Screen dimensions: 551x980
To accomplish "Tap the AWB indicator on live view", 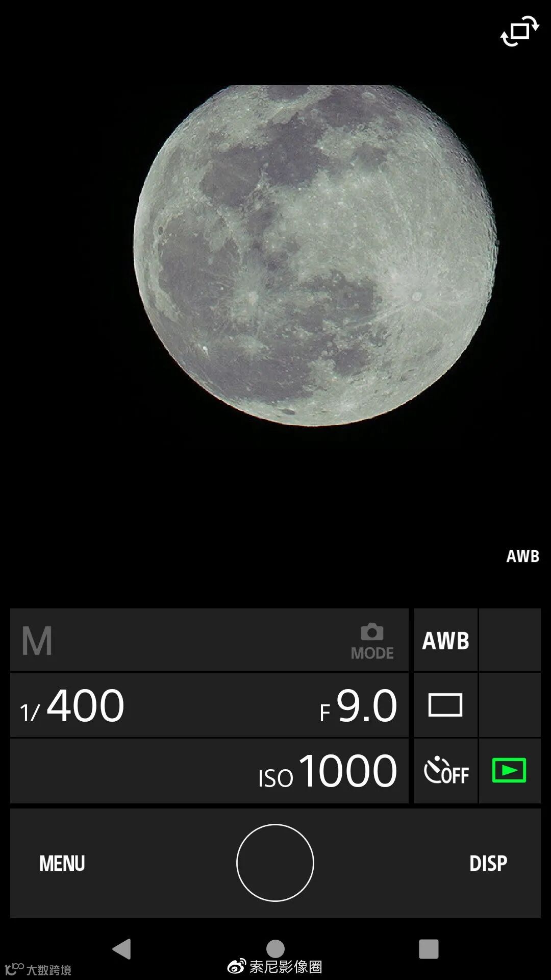I will (522, 556).
